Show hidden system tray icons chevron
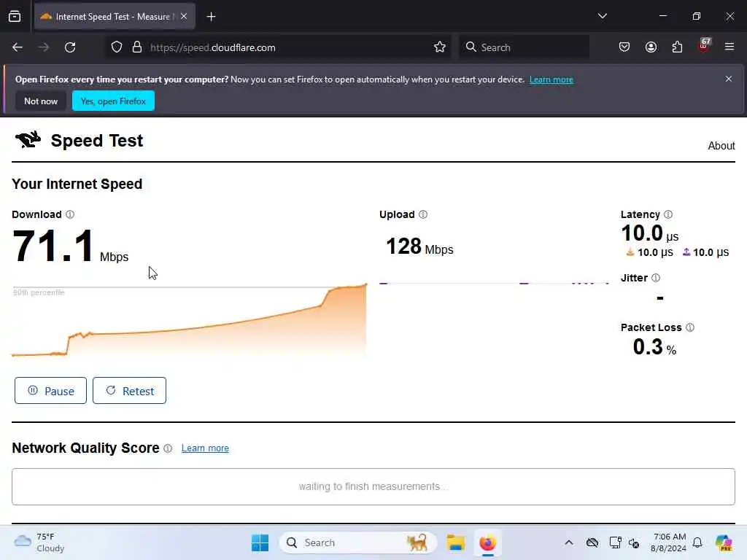Screen dimensions: 747x560 569,542
